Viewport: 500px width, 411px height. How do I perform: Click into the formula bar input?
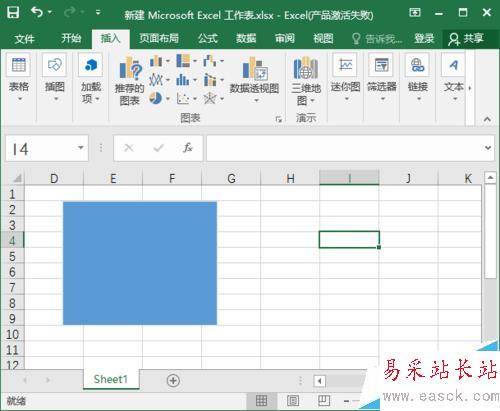point(345,148)
